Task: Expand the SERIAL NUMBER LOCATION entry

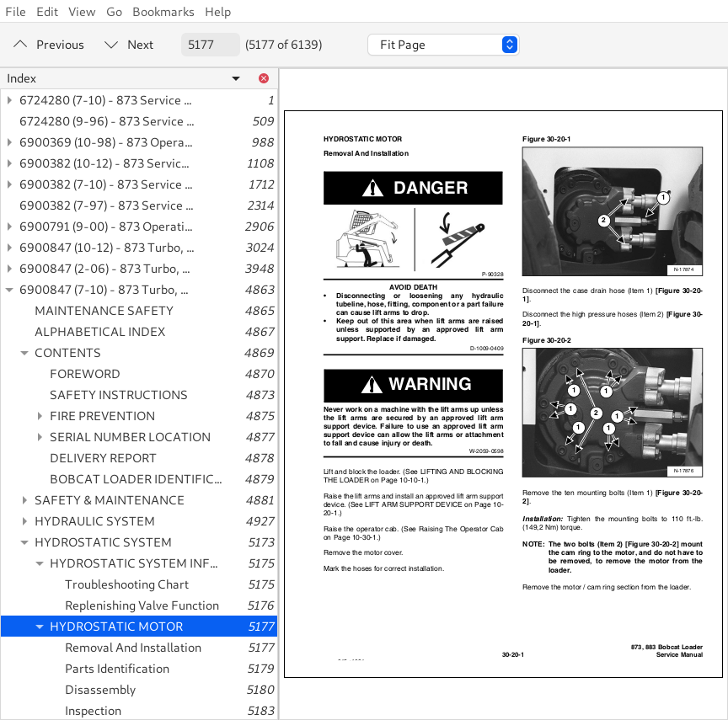Action: (x=40, y=437)
